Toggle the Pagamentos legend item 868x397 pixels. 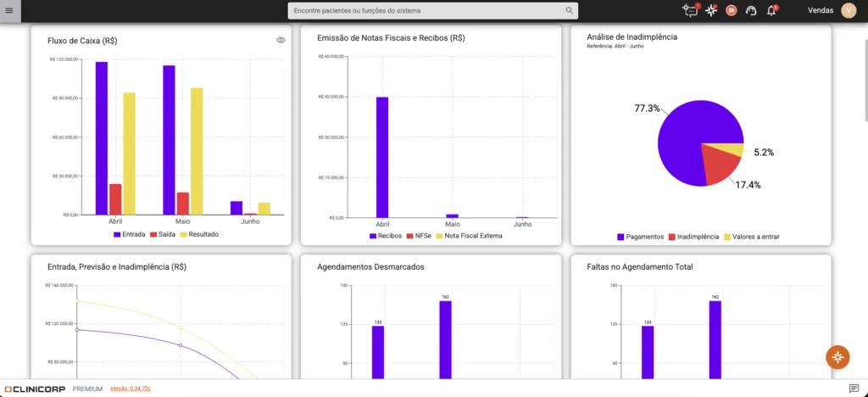tap(641, 237)
